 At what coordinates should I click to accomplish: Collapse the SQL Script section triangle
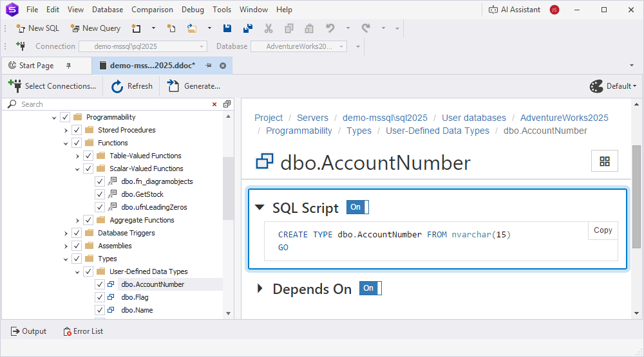click(260, 207)
